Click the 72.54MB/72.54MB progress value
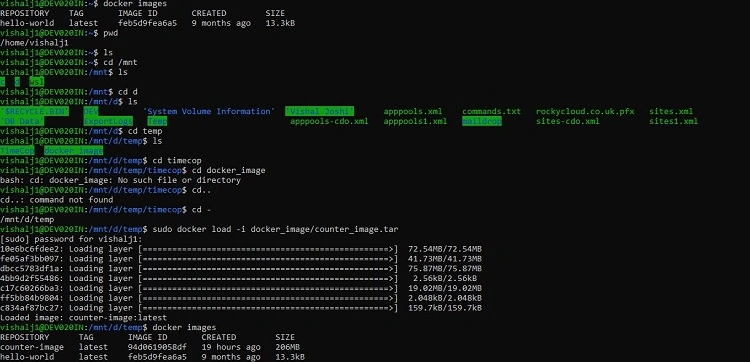 click(445, 249)
